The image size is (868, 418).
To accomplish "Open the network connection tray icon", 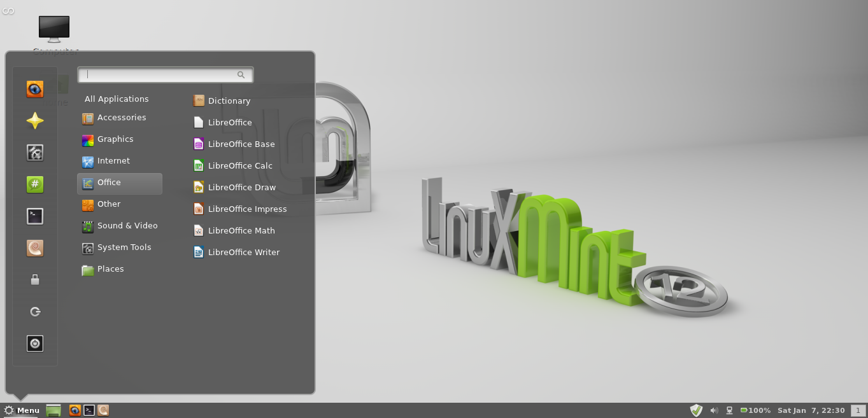I will pos(730,410).
